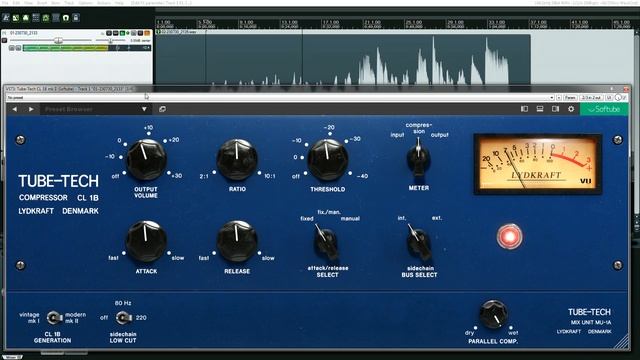
Task: Open the No preset combo box
Action: click(280, 98)
